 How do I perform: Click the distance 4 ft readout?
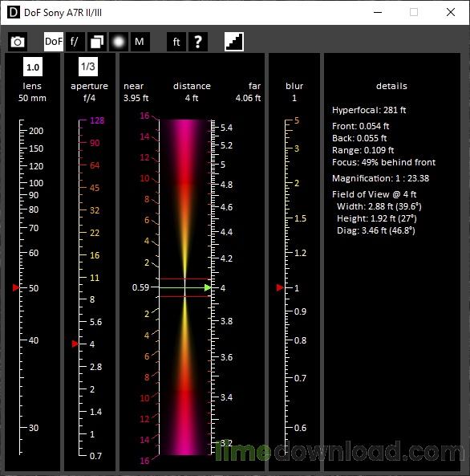[x=192, y=98]
